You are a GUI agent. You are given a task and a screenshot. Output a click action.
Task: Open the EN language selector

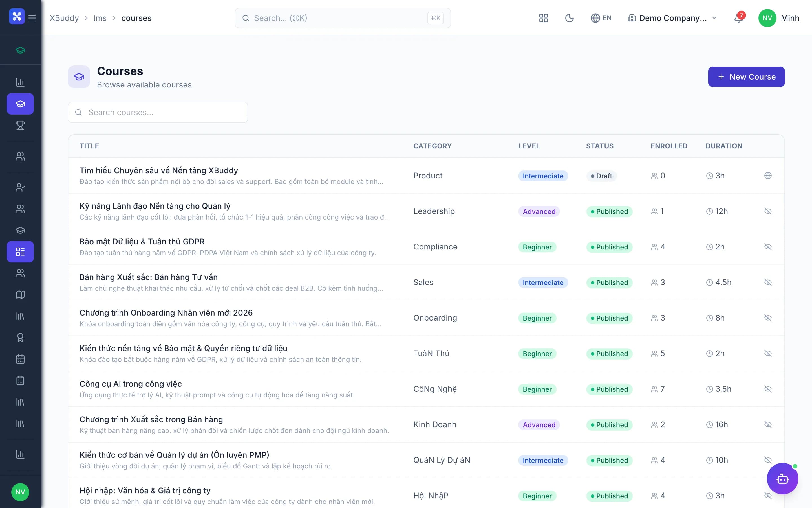[x=601, y=18]
